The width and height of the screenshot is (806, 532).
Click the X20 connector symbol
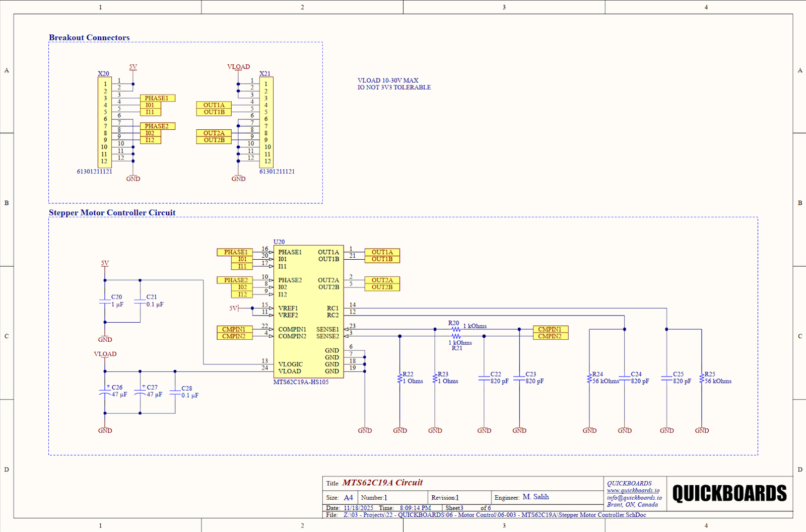(x=104, y=122)
